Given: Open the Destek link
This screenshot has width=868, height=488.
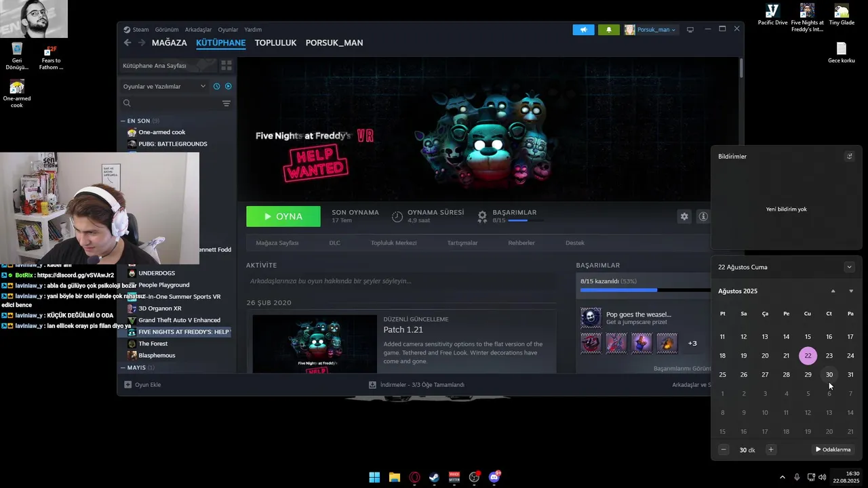Looking at the screenshot, I should [x=575, y=243].
